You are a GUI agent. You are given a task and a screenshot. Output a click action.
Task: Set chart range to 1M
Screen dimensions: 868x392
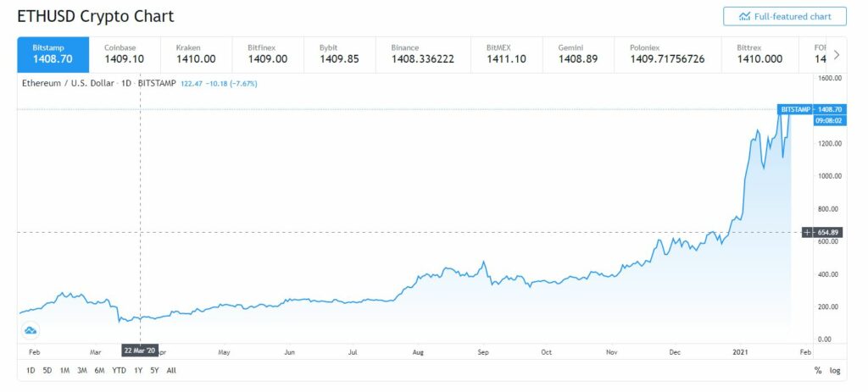[x=64, y=371]
